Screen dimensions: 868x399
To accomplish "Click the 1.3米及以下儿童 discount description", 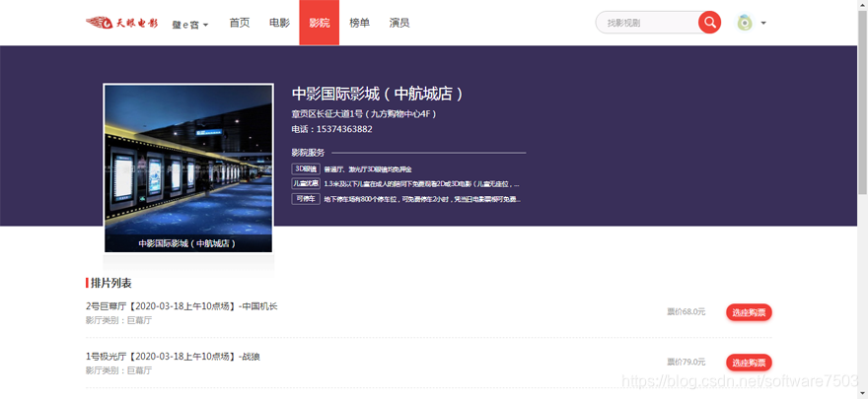I will click(421, 184).
